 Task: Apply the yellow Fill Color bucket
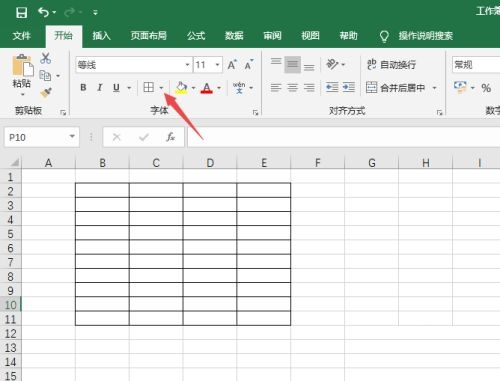tap(181, 88)
